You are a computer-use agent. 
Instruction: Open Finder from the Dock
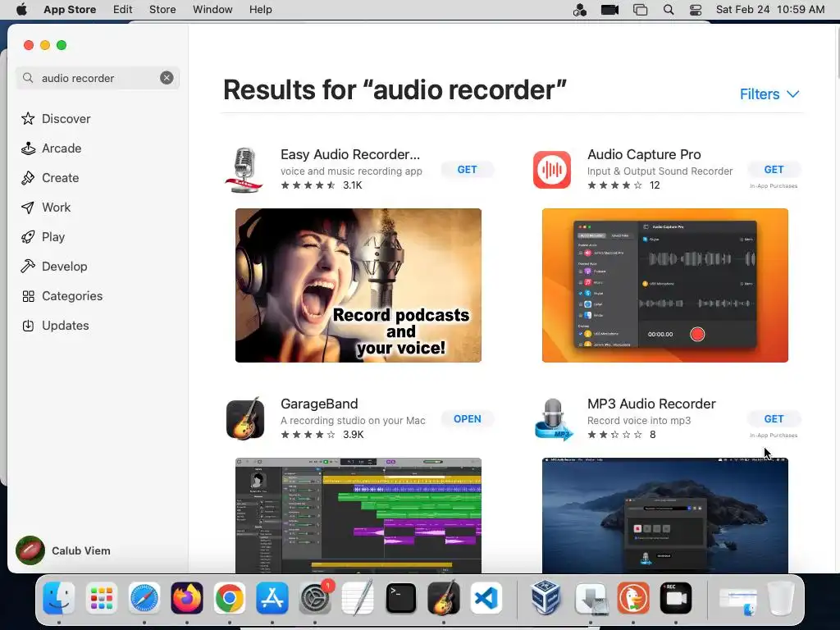pos(58,598)
